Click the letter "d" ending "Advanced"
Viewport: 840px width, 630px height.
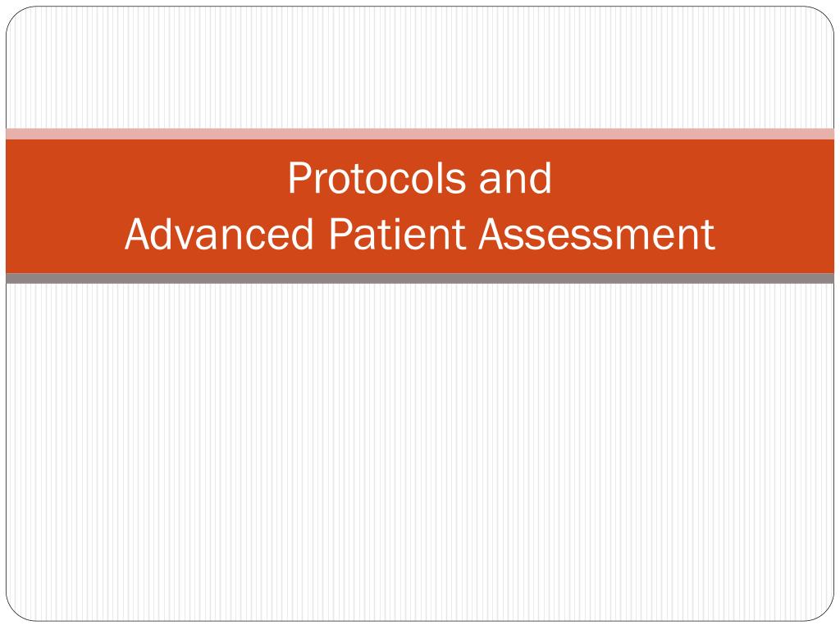303,233
